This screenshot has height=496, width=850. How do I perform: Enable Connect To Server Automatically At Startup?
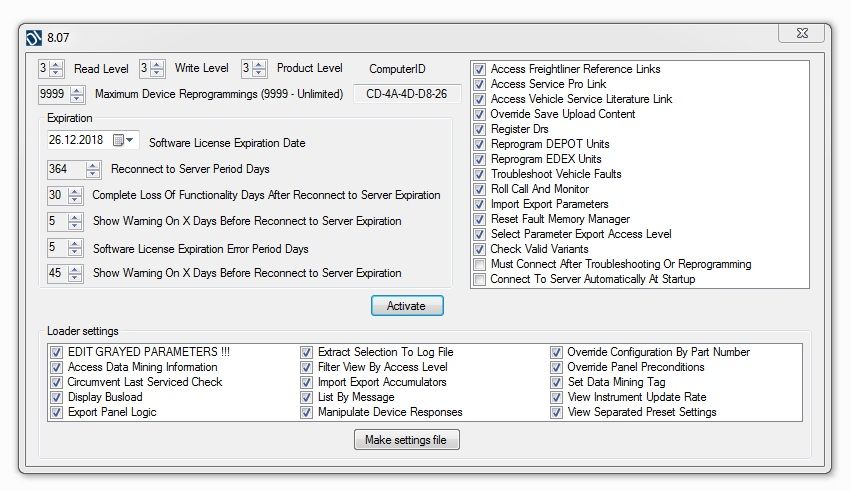pyautogui.click(x=480, y=280)
